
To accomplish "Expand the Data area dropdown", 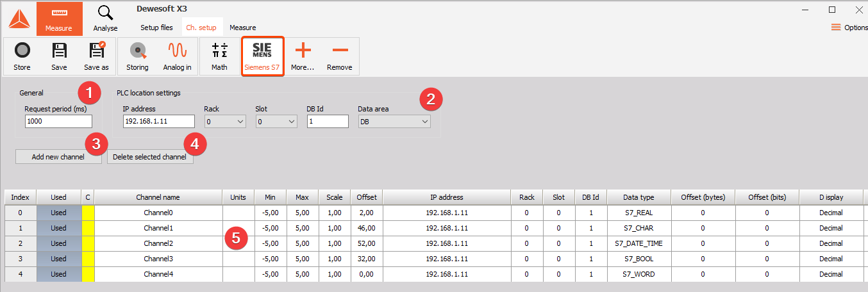I will click(x=394, y=122).
